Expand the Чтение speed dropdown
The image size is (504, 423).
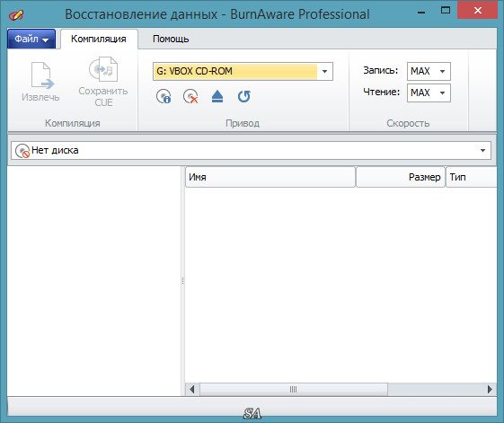tap(443, 93)
